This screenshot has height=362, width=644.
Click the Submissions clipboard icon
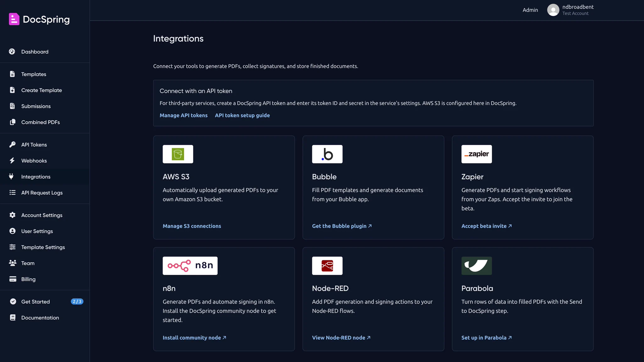pyautogui.click(x=12, y=106)
